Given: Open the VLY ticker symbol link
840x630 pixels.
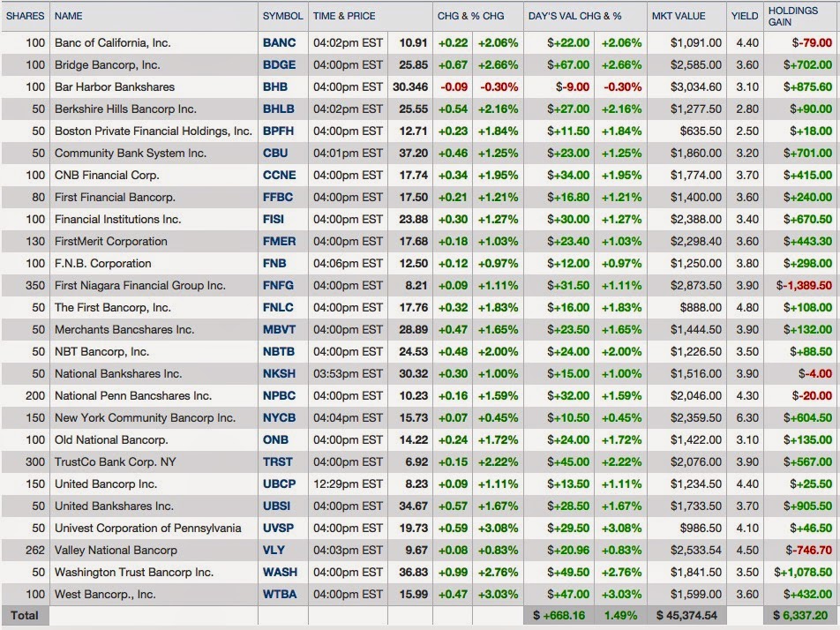Looking at the screenshot, I should click(274, 550).
